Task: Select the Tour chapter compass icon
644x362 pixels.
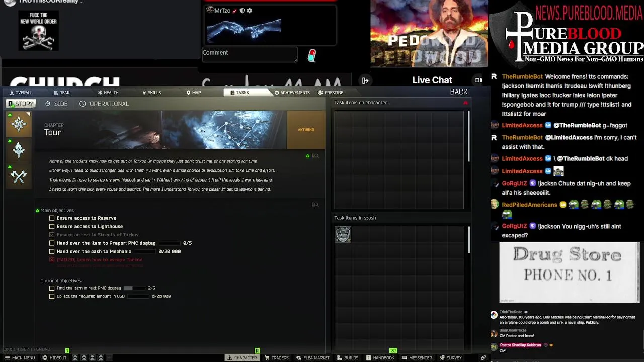Action: tap(19, 124)
